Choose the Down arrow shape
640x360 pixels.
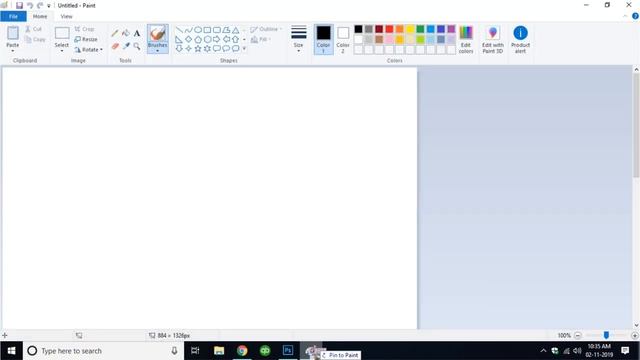point(179,49)
